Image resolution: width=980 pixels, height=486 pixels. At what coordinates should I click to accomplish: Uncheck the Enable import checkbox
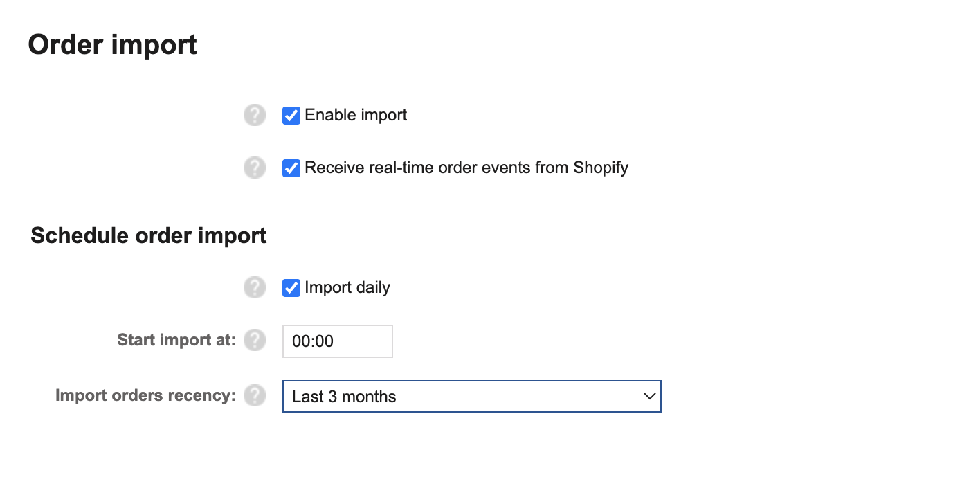click(291, 115)
